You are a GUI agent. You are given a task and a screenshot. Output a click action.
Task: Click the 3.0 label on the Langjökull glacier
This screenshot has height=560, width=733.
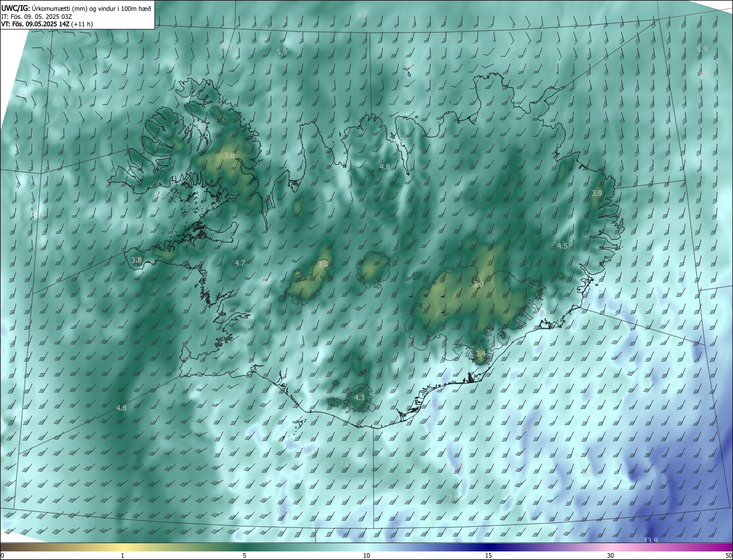coord(323,265)
